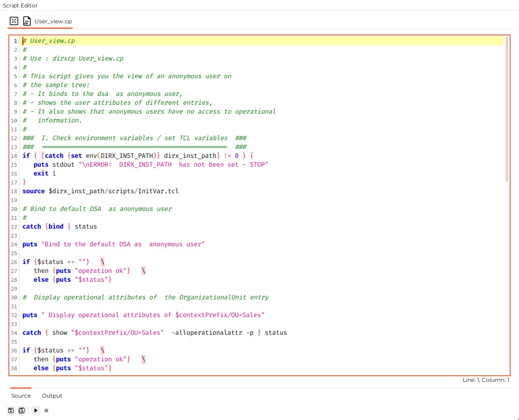Screen dimensions: 519x420
Task: Click the CP file icon on the tab
Action: click(x=27, y=20)
